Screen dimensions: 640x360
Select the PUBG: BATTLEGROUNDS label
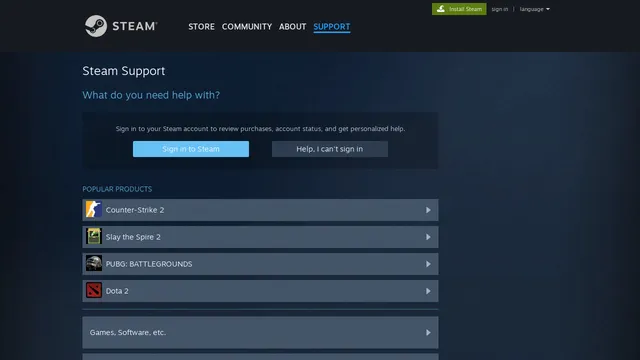click(x=149, y=264)
